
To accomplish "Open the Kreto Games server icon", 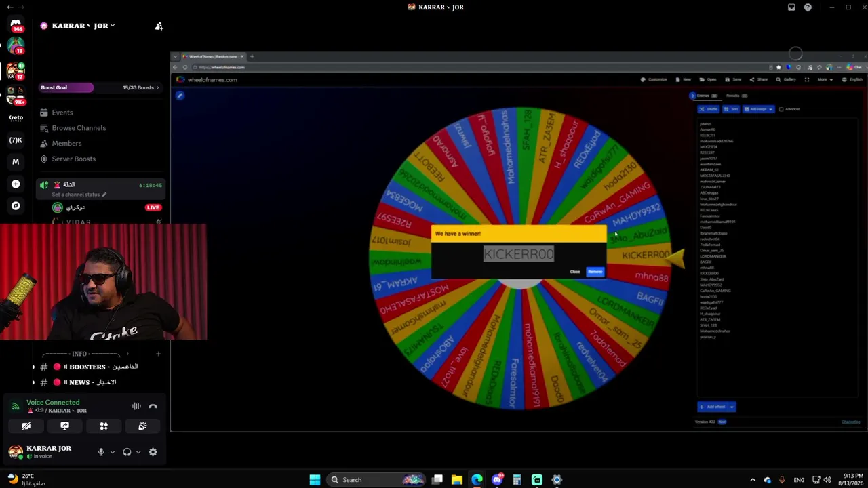I will coord(16,117).
